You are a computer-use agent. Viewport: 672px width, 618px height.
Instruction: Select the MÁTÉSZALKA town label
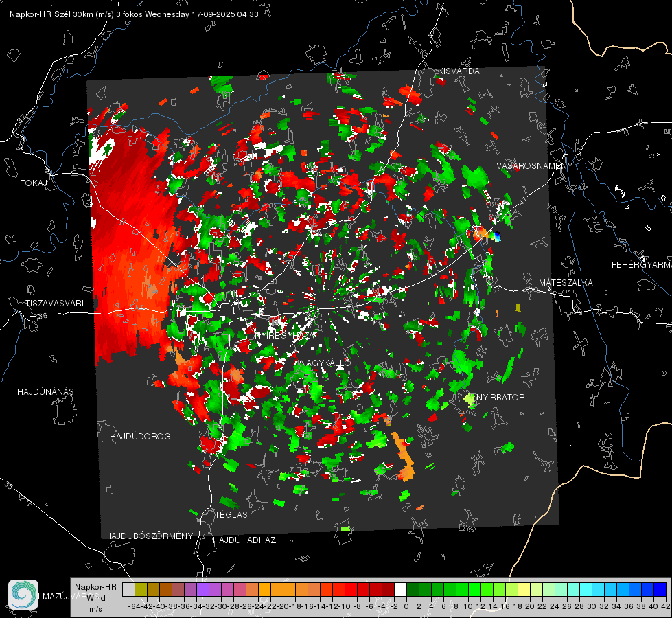[x=566, y=283]
